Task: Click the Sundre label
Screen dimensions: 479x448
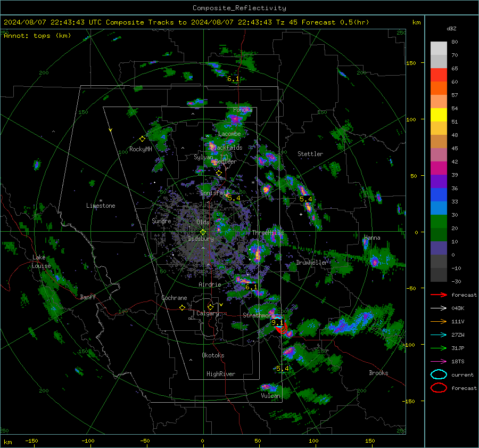Action: pyautogui.click(x=161, y=221)
